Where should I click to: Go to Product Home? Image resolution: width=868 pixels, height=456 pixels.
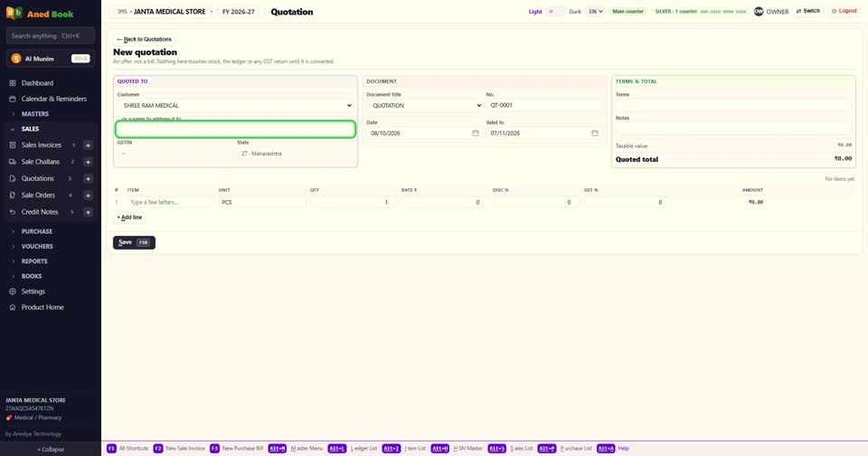click(x=42, y=307)
